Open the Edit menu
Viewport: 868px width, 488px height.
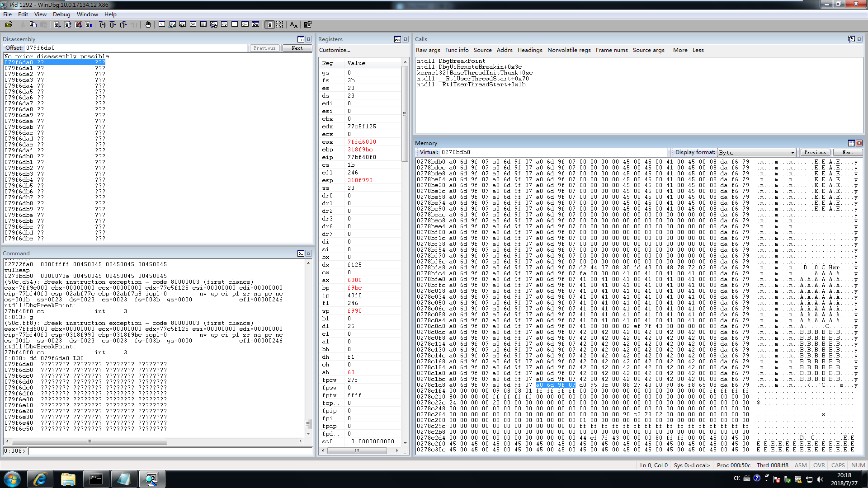point(23,14)
